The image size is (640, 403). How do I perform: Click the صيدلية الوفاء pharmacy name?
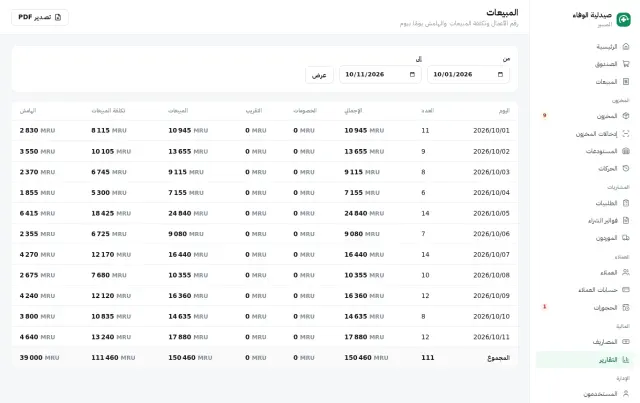click(x=592, y=15)
